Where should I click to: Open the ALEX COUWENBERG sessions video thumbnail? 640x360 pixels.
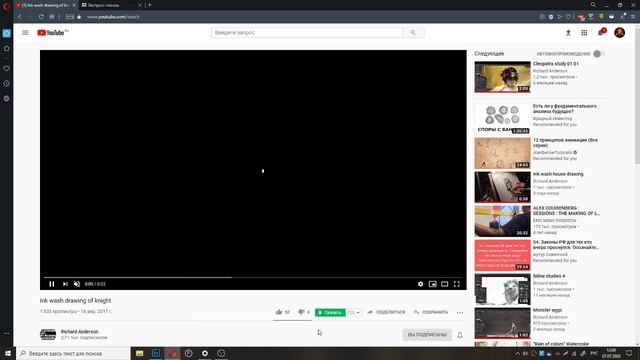click(502, 221)
